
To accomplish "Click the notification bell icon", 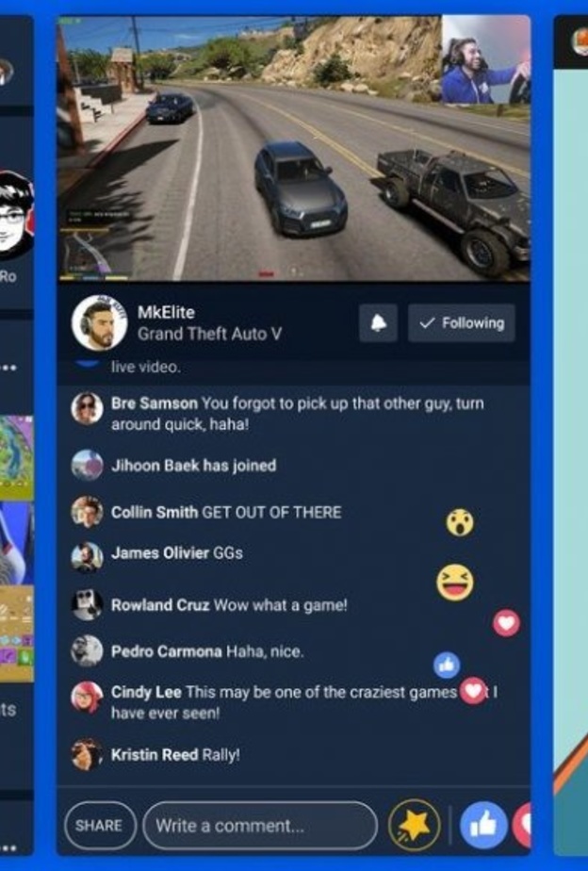I will (378, 322).
